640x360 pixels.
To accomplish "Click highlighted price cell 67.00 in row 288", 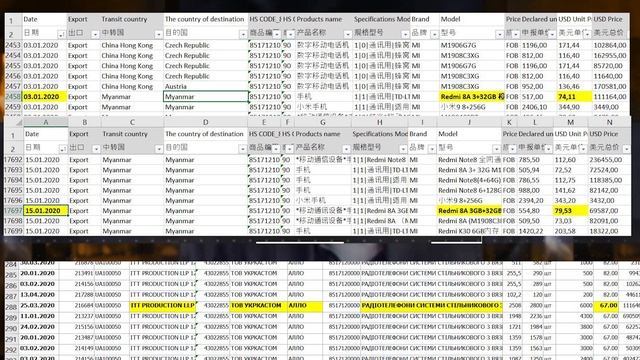I will click(606, 306).
